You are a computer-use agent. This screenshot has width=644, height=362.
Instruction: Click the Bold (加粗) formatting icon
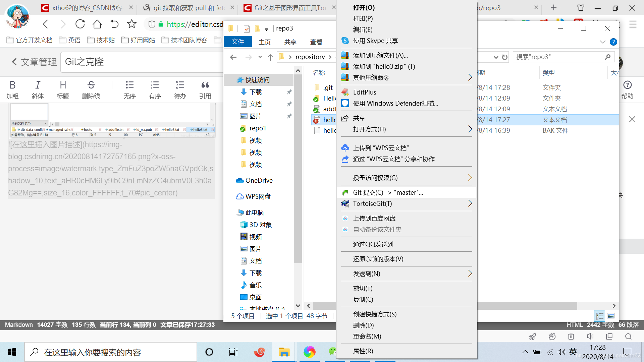click(12, 89)
